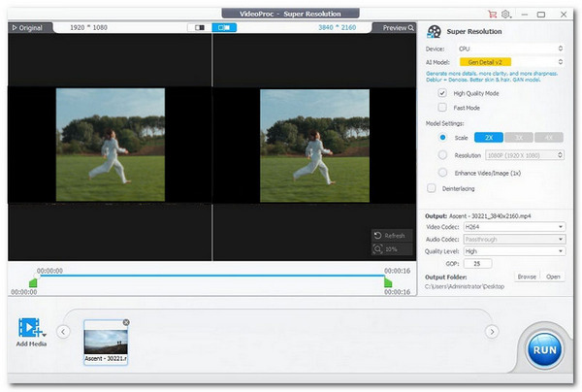The height and width of the screenshot is (392, 582).
Task: Choose the 2X scale option
Action: [x=489, y=138]
